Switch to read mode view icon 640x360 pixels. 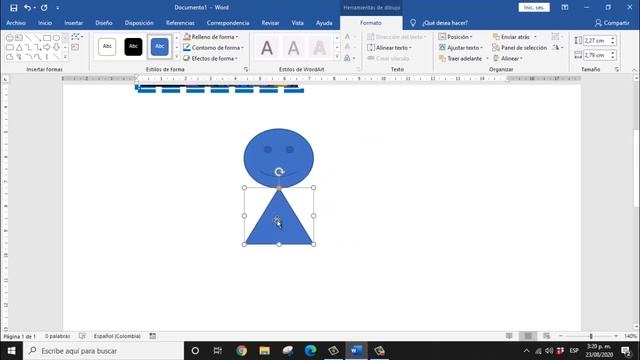509,336
